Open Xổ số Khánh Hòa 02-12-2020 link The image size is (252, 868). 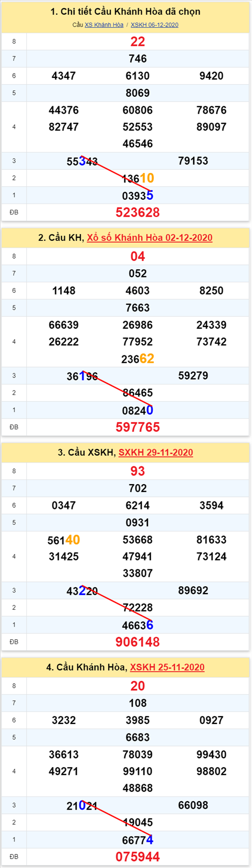(x=150, y=238)
